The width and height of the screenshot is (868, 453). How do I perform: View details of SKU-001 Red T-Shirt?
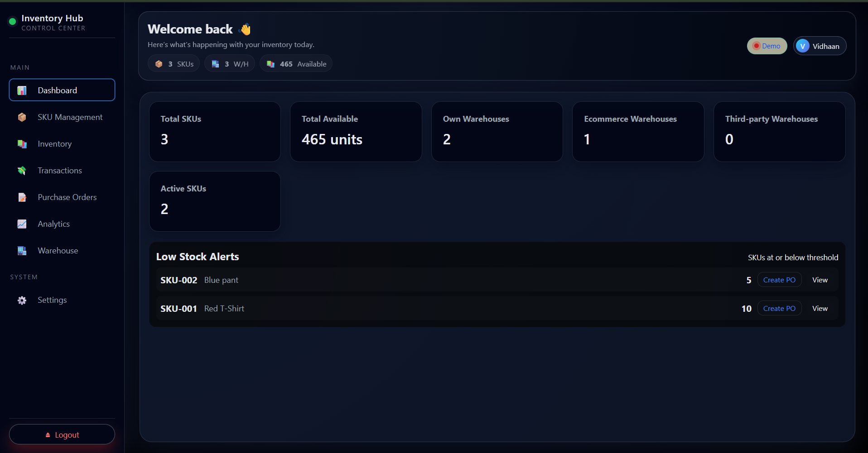(x=820, y=308)
